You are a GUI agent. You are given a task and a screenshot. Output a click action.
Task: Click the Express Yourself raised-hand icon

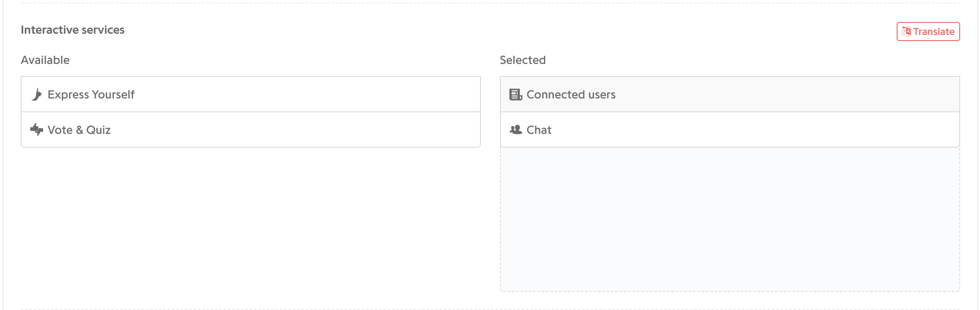click(x=37, y=94)
